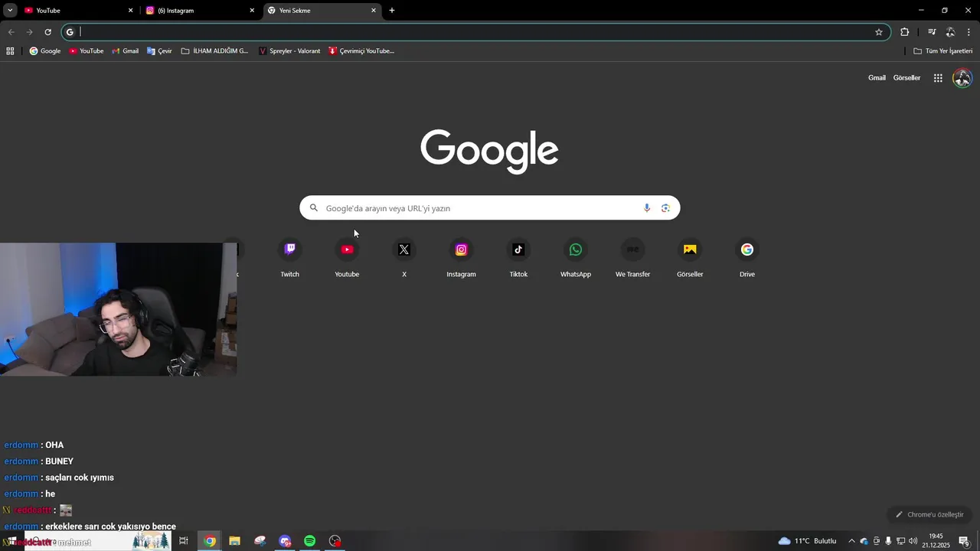Open Gmail link at page top right
The height and width of the screenshot is (551, 980).
877,78
